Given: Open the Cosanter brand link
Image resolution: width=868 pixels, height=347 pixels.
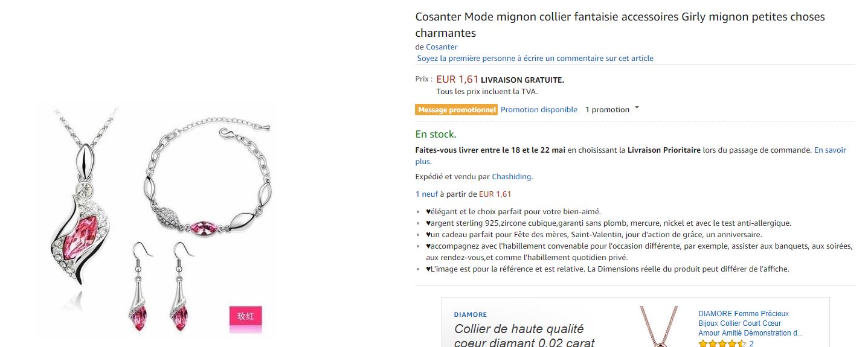Looking at the screenshot, I should pos(442,47).
